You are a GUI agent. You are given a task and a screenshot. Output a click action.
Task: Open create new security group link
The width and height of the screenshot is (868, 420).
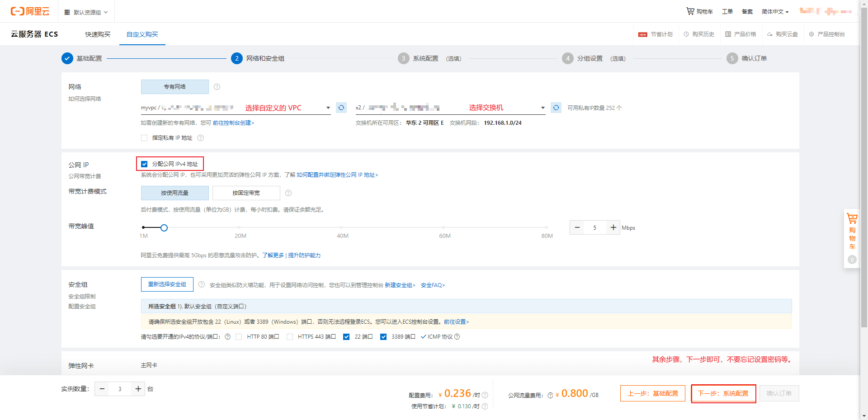[x=400, y=285]
